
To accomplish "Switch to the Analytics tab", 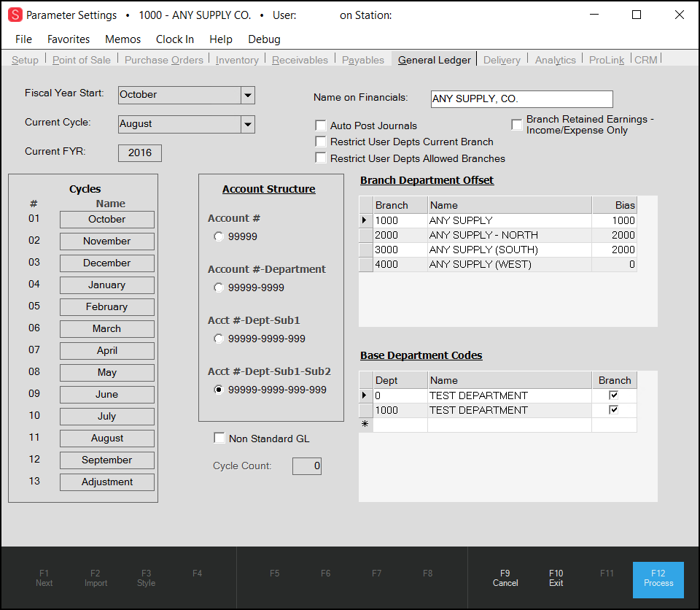I will pos(555,60).
